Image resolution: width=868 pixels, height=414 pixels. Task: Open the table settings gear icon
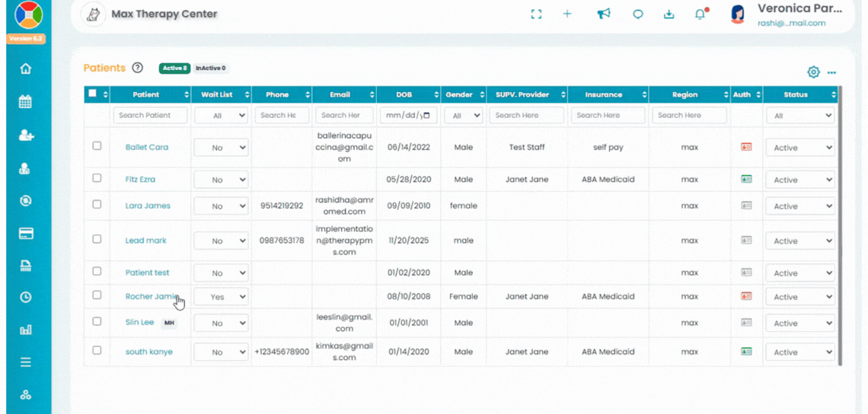pos(813,72)
